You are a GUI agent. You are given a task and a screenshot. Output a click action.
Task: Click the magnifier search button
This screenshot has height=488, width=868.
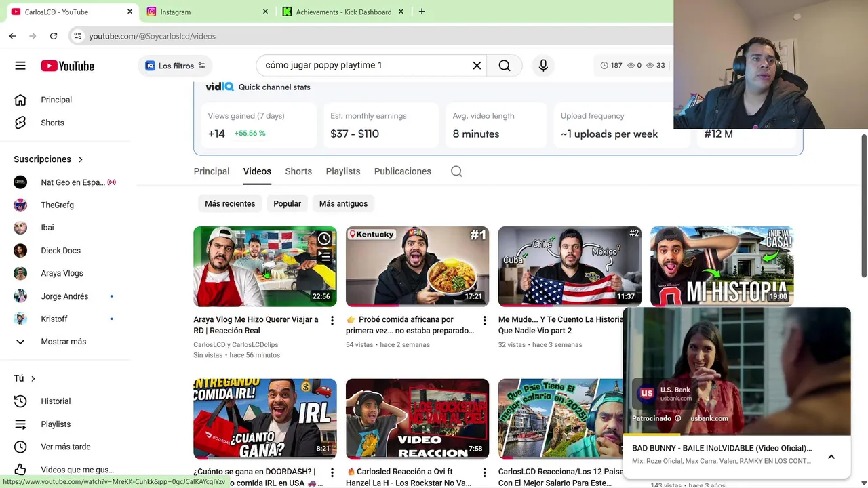[x=505, y=65]
